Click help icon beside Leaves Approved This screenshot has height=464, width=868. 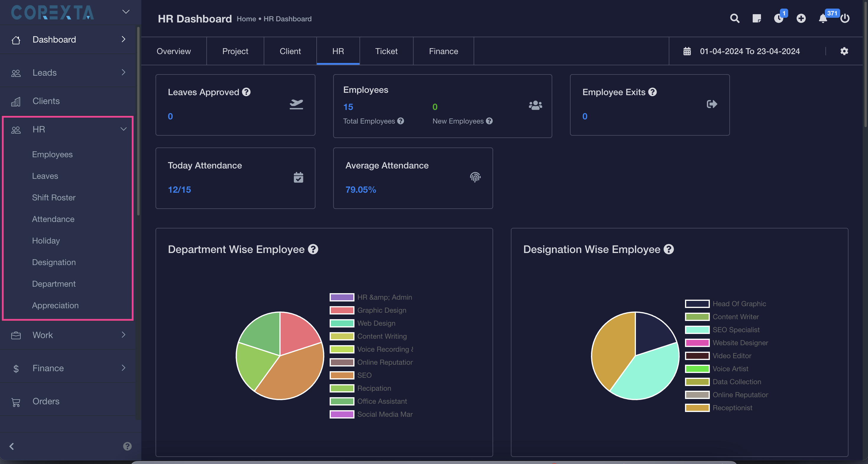[x=246, y=92]
